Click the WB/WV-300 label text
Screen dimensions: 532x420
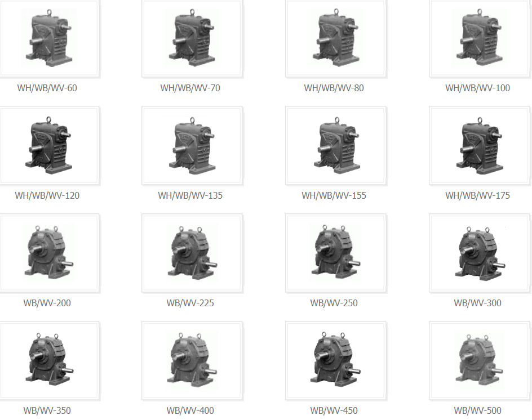click(x=478, y=303)
